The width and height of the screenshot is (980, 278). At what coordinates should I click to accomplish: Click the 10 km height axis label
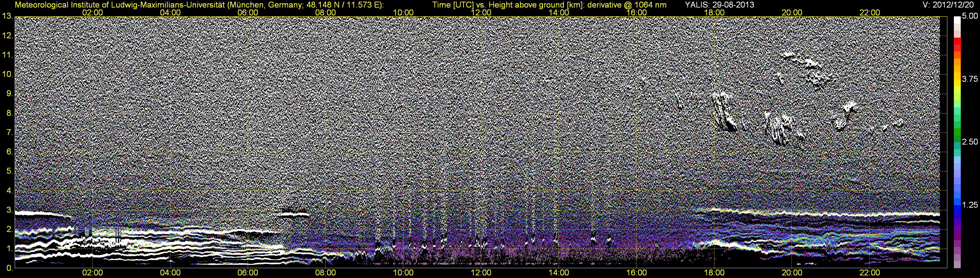click(x=7, y=75)
